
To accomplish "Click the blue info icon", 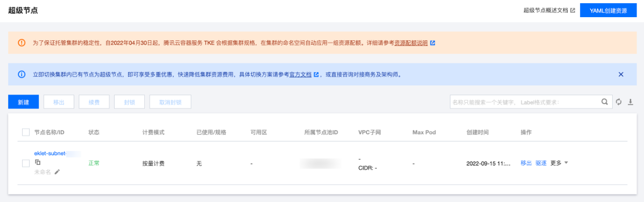I will pyautogui.click(x=22, y=75).
